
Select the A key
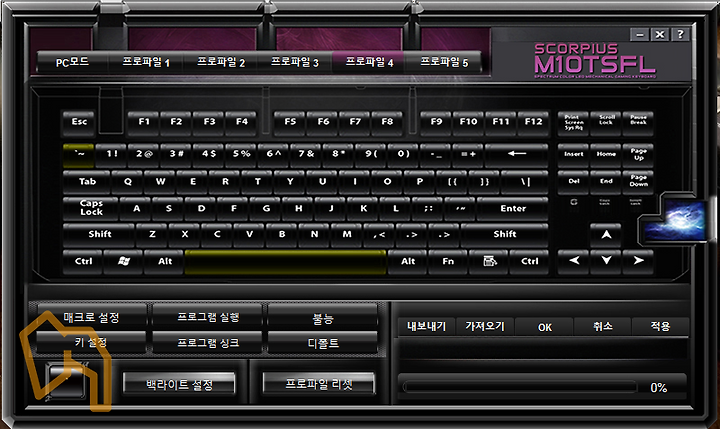[x=136, y=209]
